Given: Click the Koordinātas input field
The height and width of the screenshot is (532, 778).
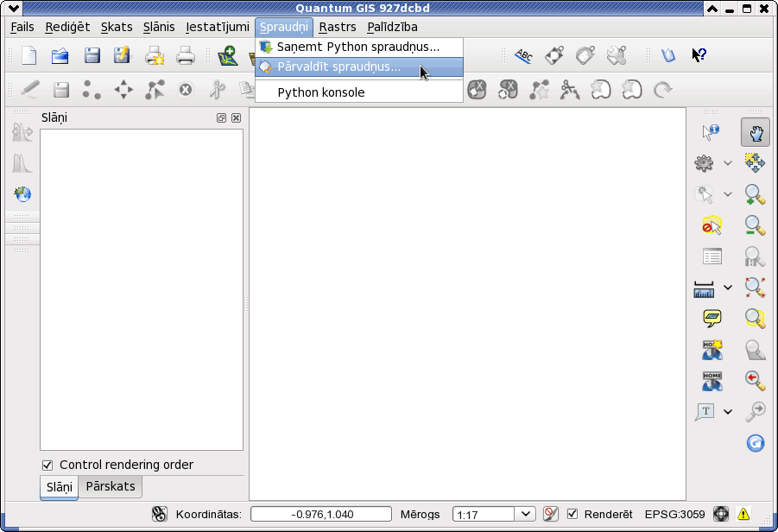Looking at the screenshot, I should tap(321, 514).
